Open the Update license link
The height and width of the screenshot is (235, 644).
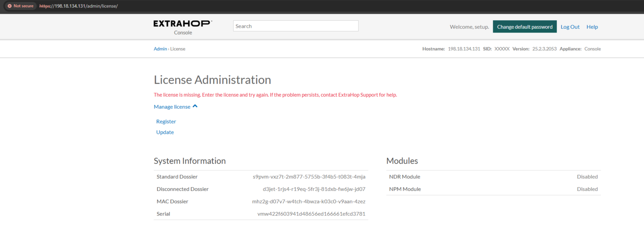click(x=165, y=132)
